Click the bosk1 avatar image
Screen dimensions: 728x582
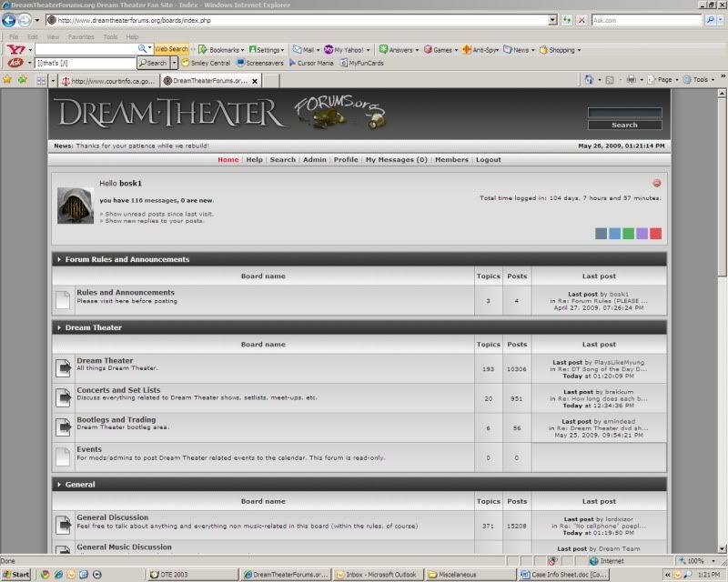tap(76, 206)
